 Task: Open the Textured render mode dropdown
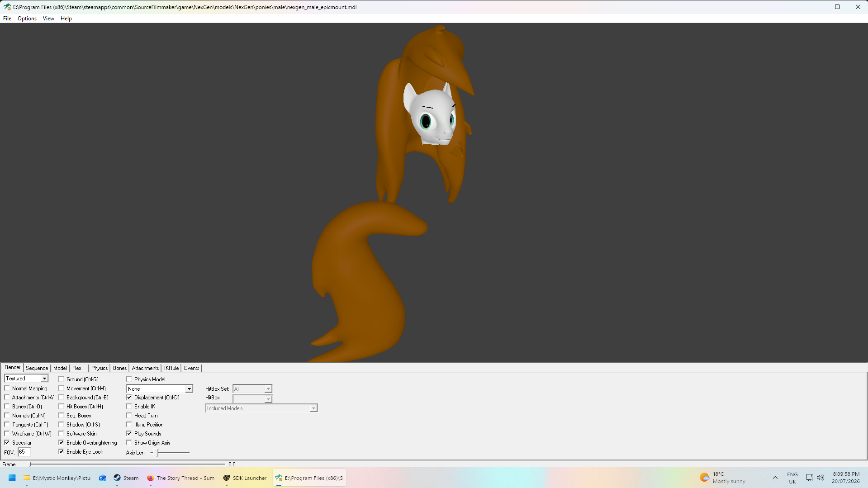26,379
